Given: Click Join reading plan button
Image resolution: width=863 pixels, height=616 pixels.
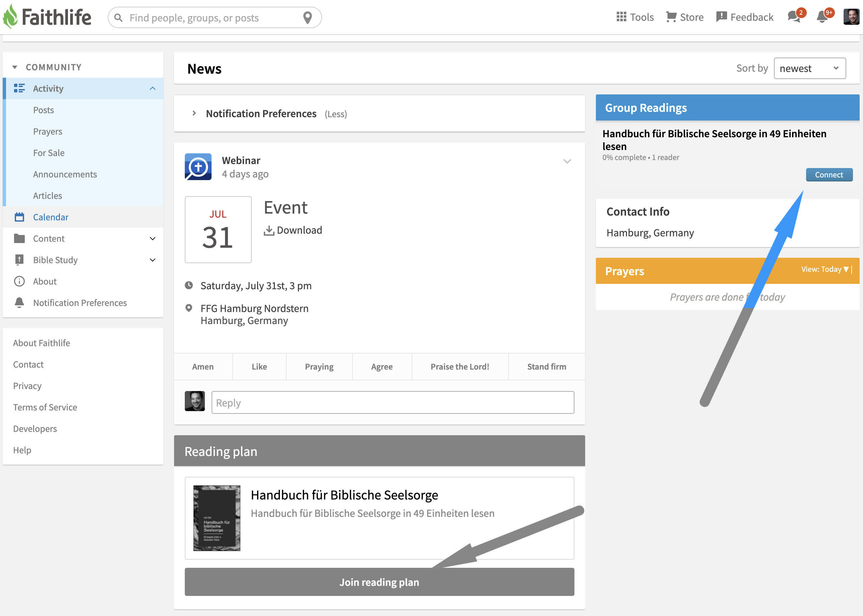Looking at the screenshot, I should 379,582.
